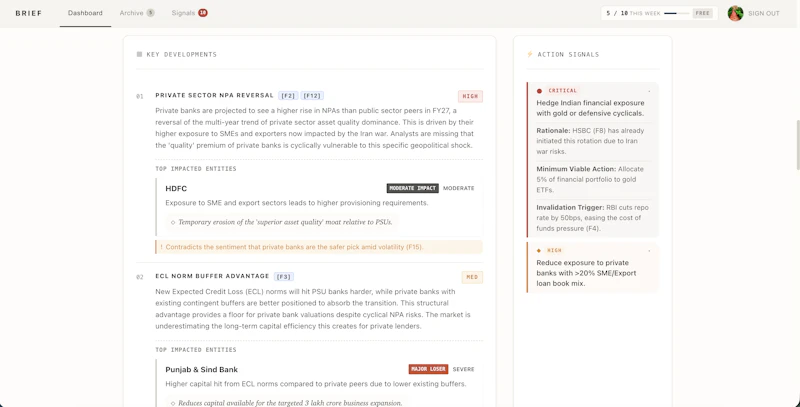Click the Top Impacted Entities label under item 01
This screenshot has width=800, height=407.
coord(196,169)
